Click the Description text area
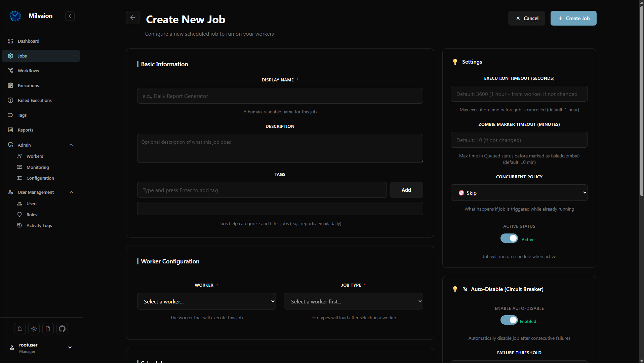Screen dimensions: 644x363 tap(280, 148)
